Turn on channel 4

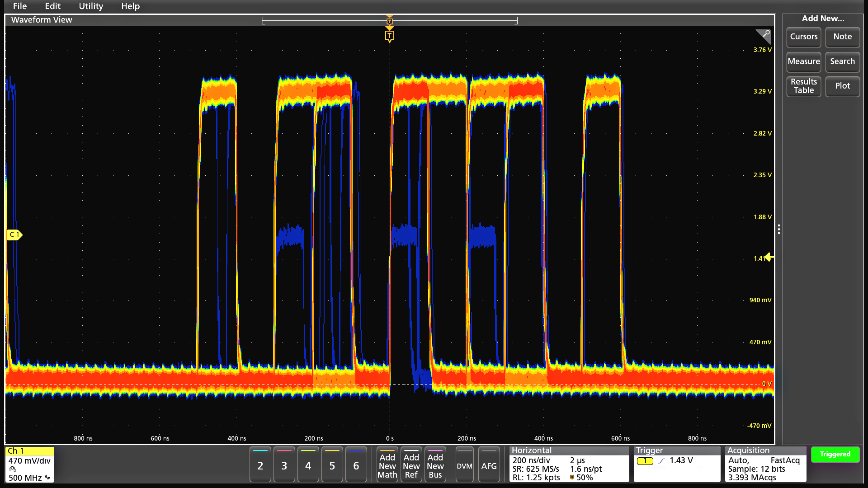pyautogui.click(x=308, y=465)
